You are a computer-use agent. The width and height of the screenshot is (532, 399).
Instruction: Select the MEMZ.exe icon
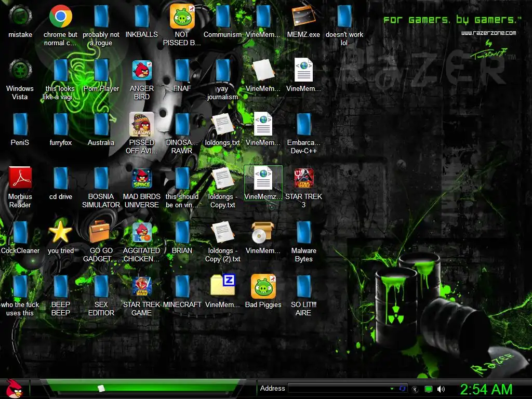[x=303, y=16]
